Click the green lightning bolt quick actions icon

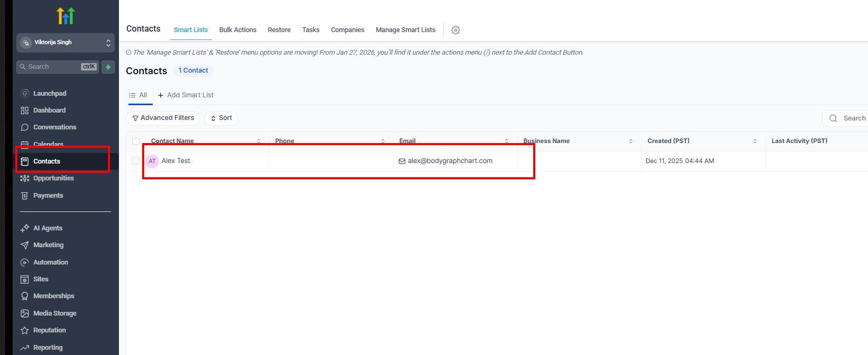click(x=108, y=67)
